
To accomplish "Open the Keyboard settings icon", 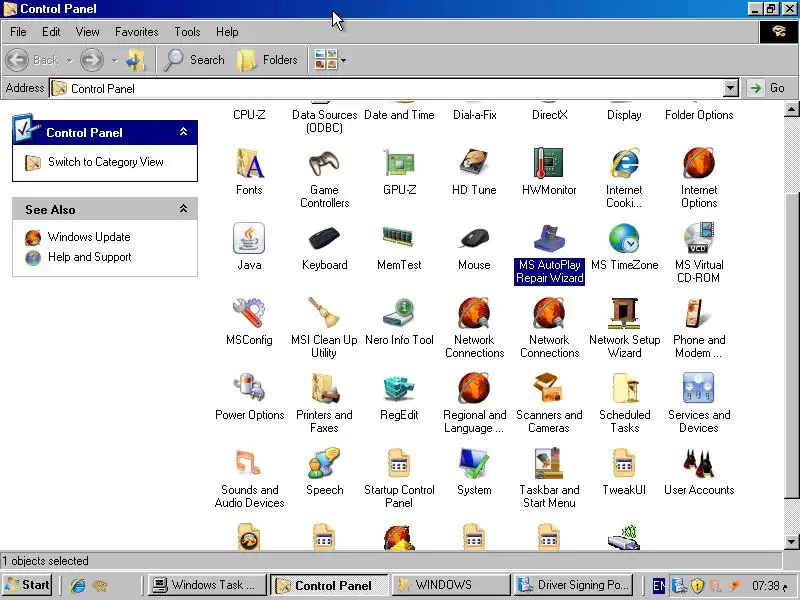I will point(324,238).
